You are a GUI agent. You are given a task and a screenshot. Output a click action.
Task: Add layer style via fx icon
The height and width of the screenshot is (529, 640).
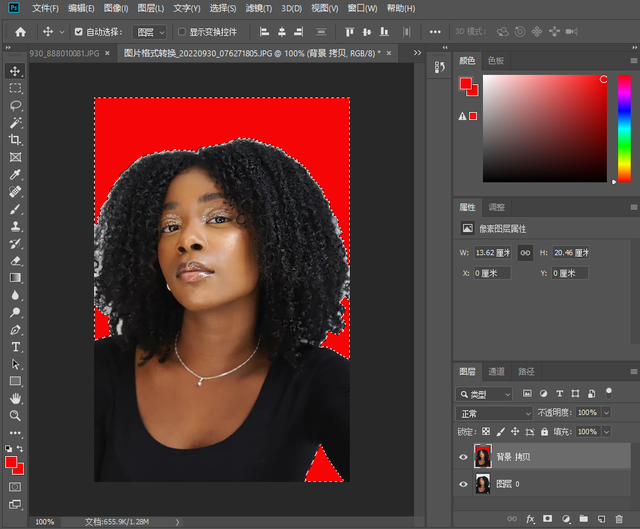(x=531, y=519)
